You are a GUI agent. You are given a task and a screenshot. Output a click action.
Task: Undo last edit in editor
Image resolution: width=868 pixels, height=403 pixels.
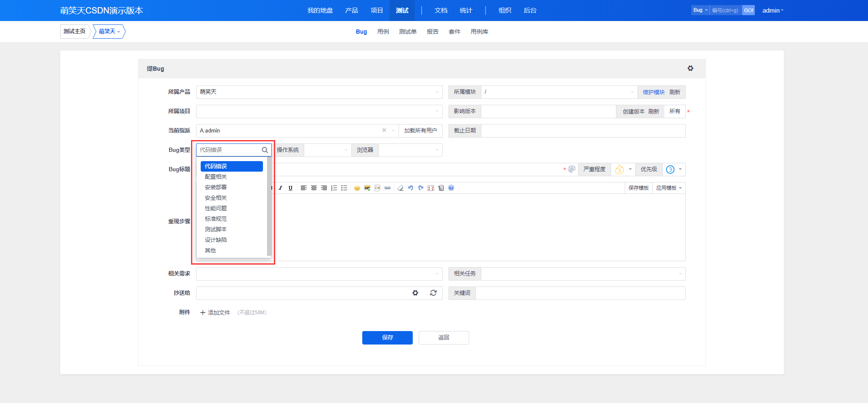pyautogui.click(x=411, y=188)
